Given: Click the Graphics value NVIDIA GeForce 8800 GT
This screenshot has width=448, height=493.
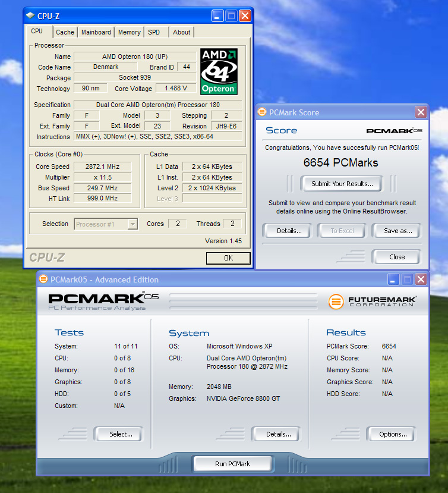Looking at the screenshot, I should point(243,398).
